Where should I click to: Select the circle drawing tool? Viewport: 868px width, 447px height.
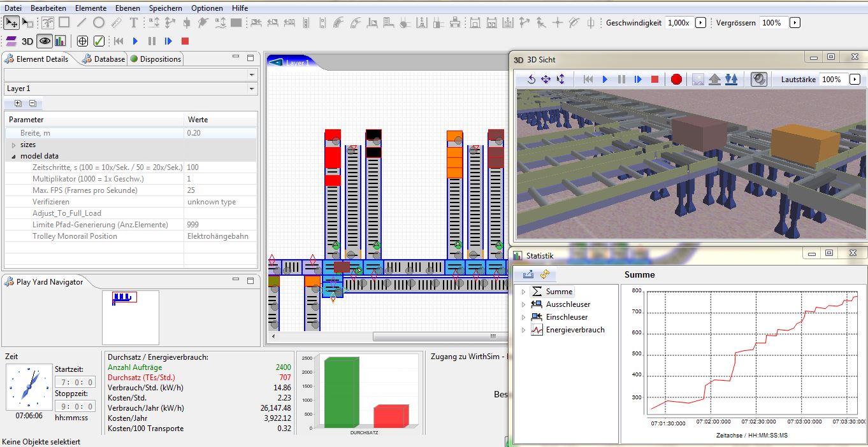(x=99, y=23)
